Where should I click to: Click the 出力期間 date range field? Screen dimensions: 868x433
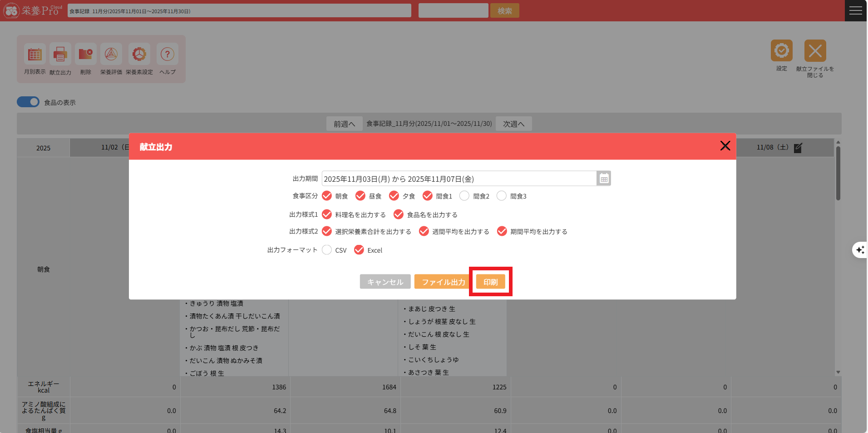[x=459, y=179]
